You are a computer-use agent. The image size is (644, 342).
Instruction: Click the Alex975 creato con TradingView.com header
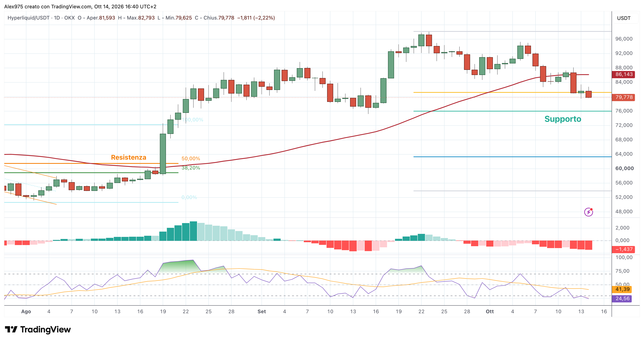pyautogui.click(x=80, y=6)
